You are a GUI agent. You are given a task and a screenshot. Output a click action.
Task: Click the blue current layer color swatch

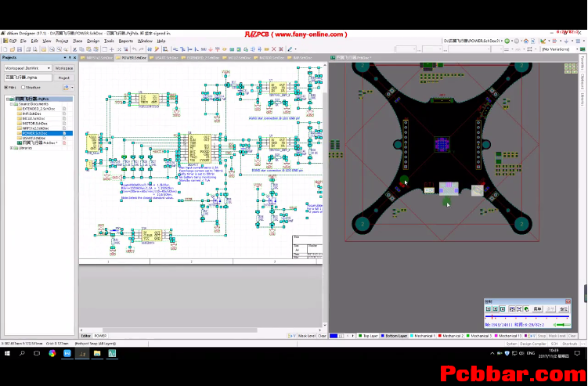pos(334,336)
